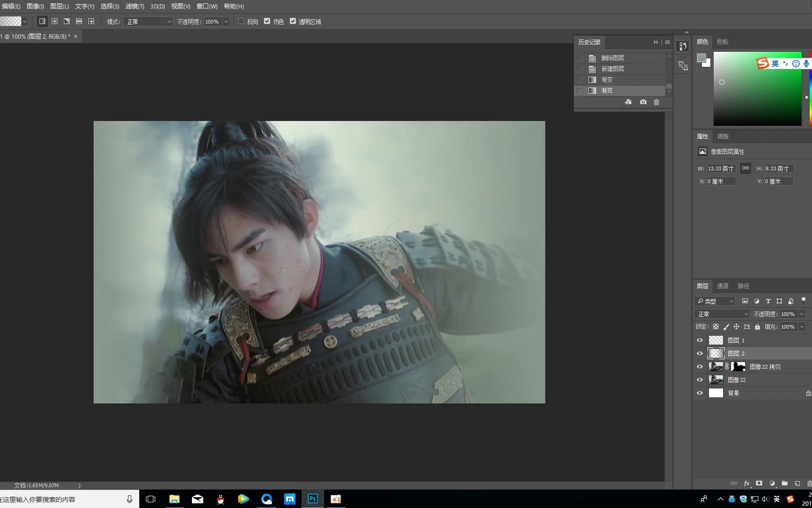Open the 滤镜(T) filter menu
The width and height of the screenshot is (812, 508).
(135, 6)
